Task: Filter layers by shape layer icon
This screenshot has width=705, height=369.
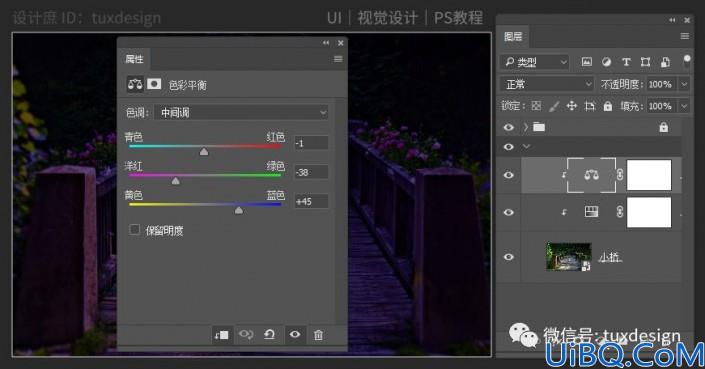Action: tap(646, 62)
